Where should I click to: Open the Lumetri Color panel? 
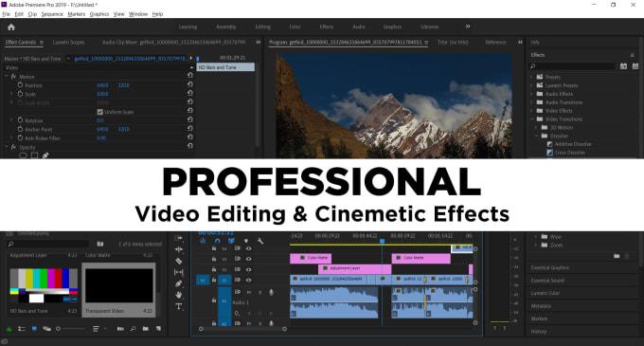[545, 293]
